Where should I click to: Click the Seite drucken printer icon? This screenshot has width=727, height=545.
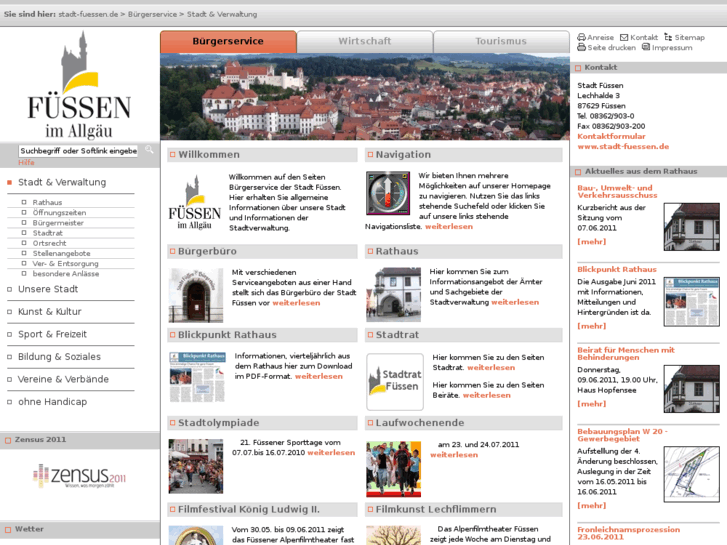point(581,48)
